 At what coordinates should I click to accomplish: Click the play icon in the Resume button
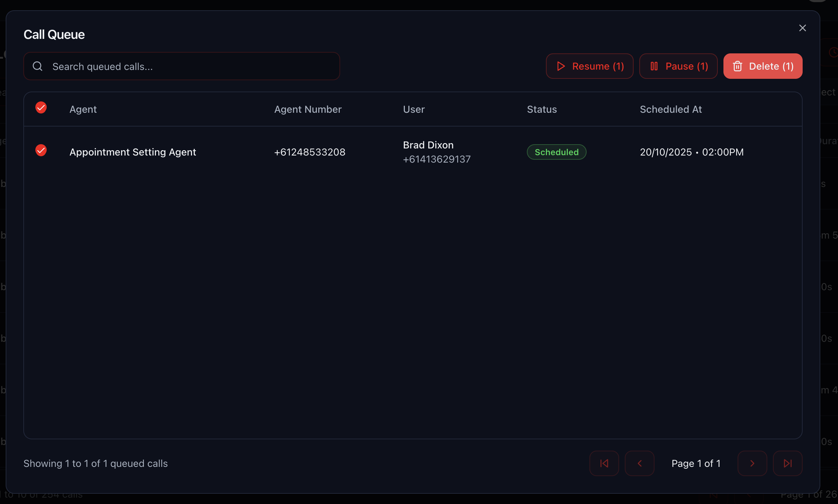point(560,66)
